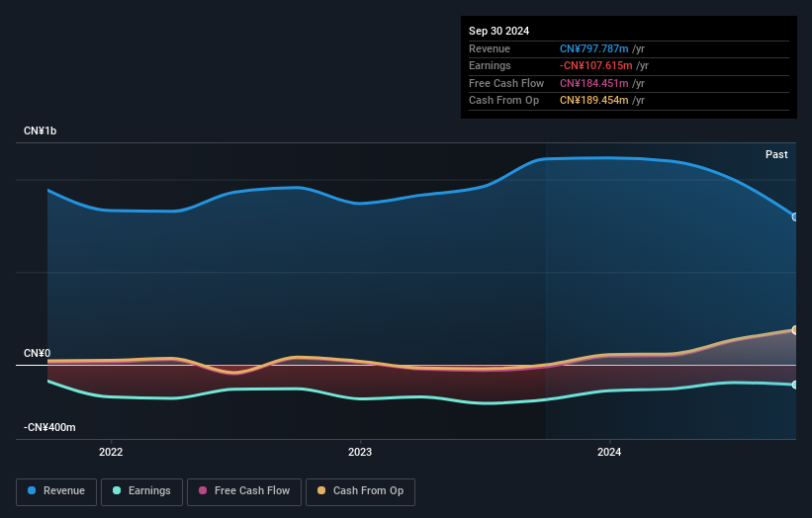Click the Revenue row label in tooltip
Viewport: 812px width, 518px height.
point(490,48)
